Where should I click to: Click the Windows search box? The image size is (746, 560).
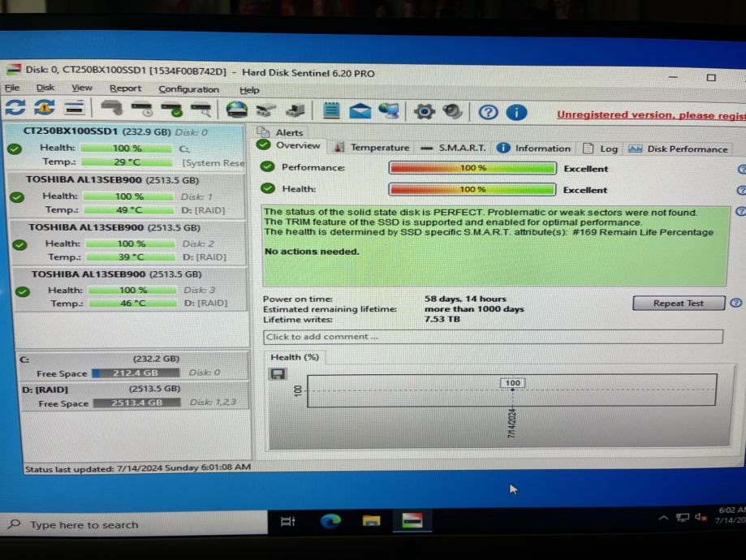click(x=134, y=524)
